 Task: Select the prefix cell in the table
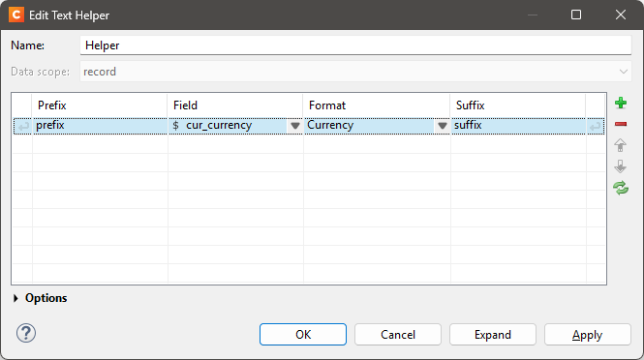point(100,126)
